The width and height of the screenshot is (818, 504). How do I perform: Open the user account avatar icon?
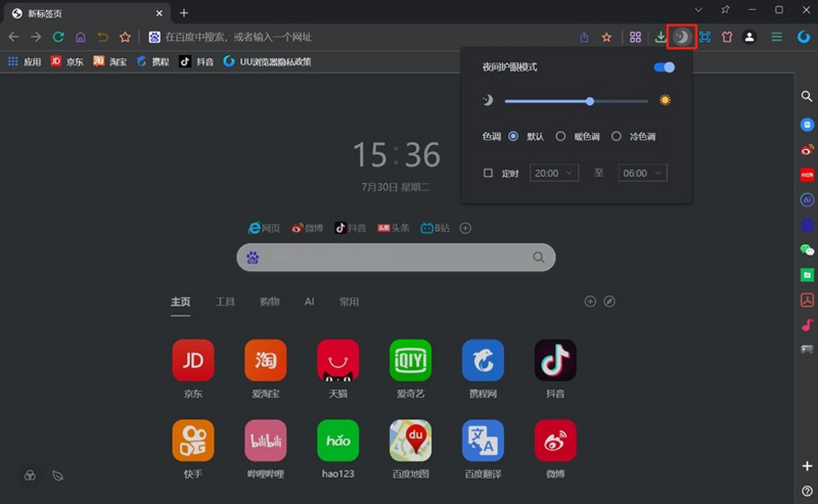(749, 37)
